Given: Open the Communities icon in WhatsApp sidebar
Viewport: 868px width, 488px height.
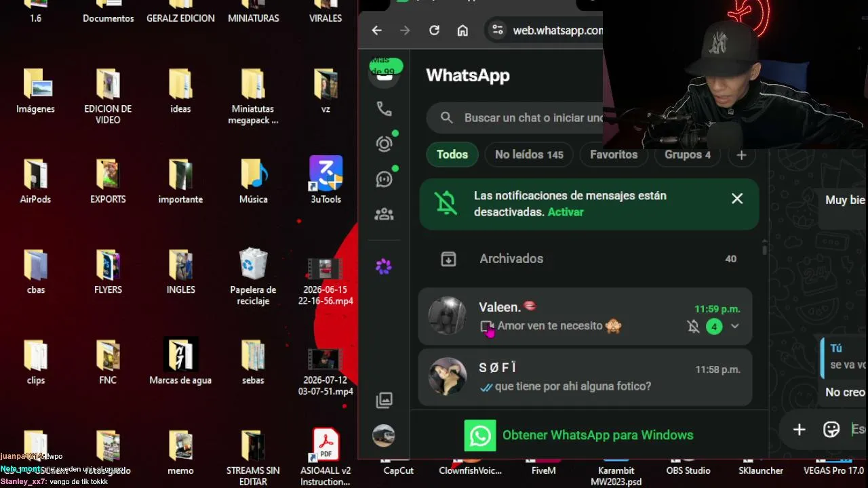Looking at the screenshot, I should tap(384, 214).
